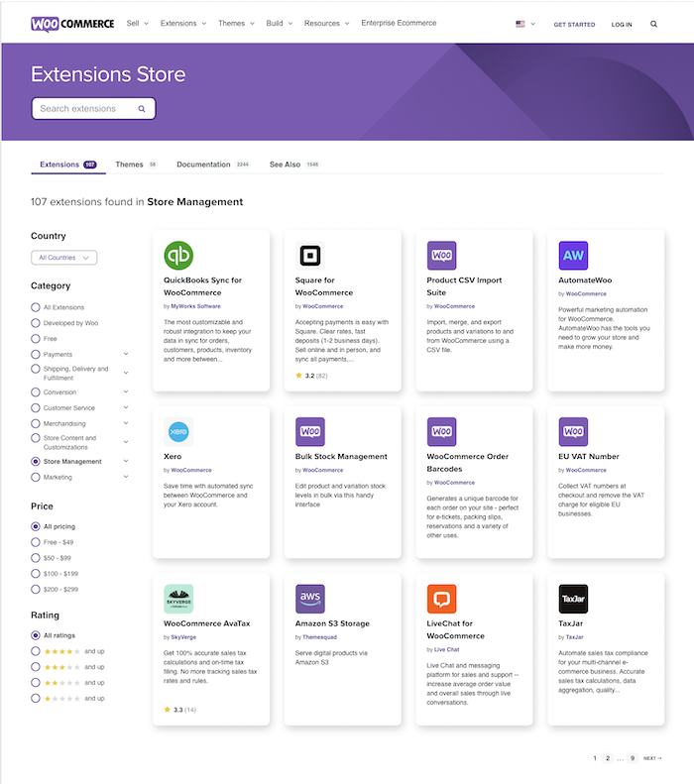This screenshot has height=784, width=694.
Task: Expand the Payments category chevron
Action: (126, 354)
